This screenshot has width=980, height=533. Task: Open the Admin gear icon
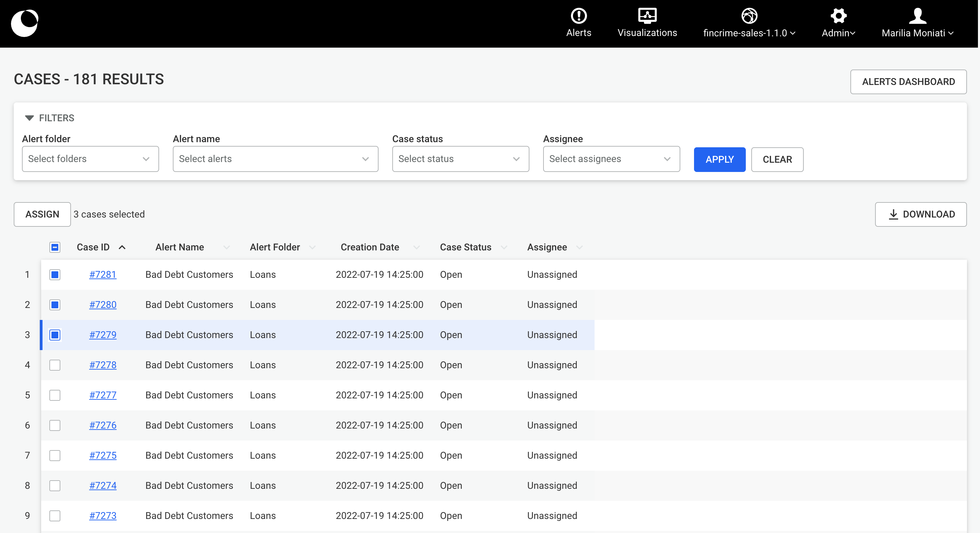coord(838,16)
